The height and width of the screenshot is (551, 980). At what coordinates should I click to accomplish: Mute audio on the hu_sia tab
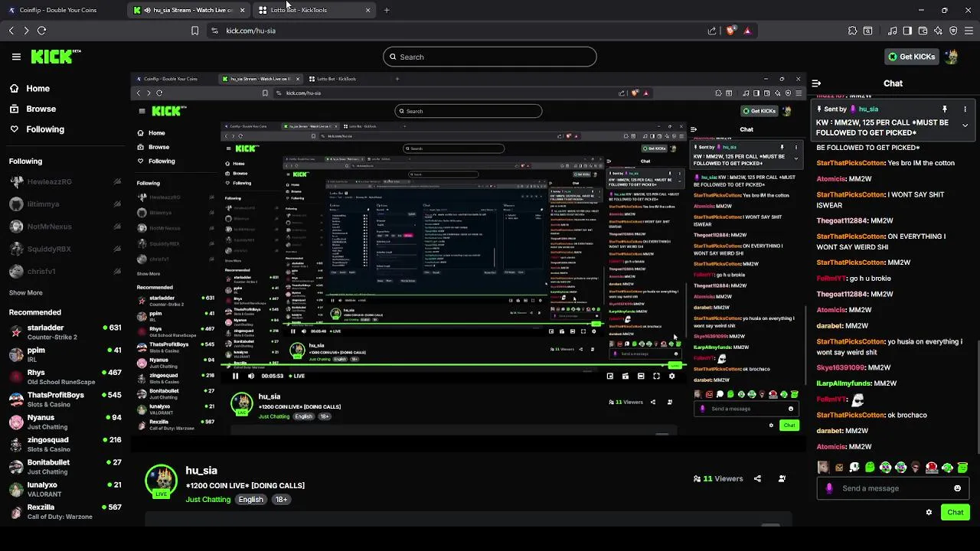(x=147, y=10)
